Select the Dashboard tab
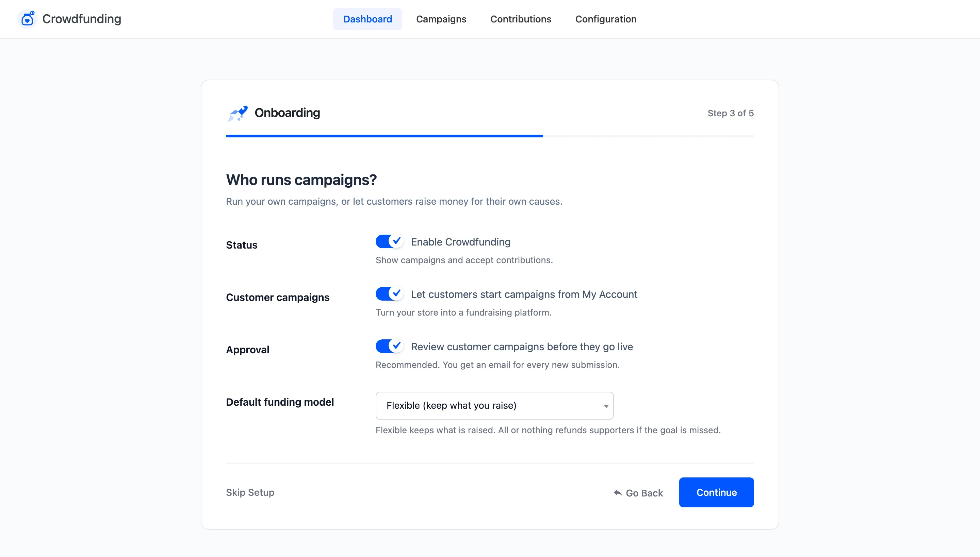This screenshot has width=980, height=557. point(367,19)
